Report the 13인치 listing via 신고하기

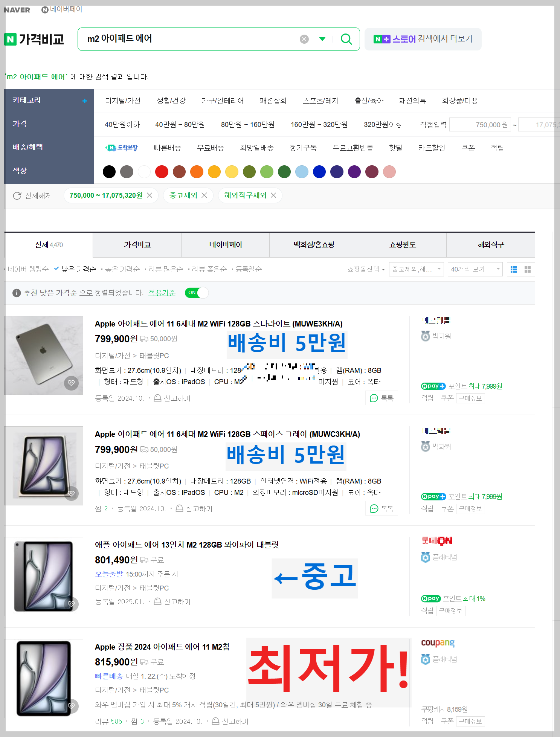coord(172,601)
